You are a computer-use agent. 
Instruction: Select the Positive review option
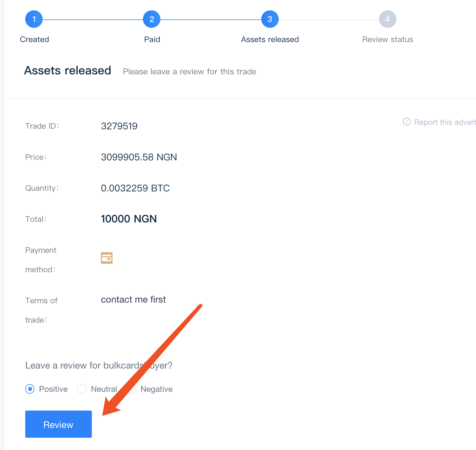click(30, 389)
